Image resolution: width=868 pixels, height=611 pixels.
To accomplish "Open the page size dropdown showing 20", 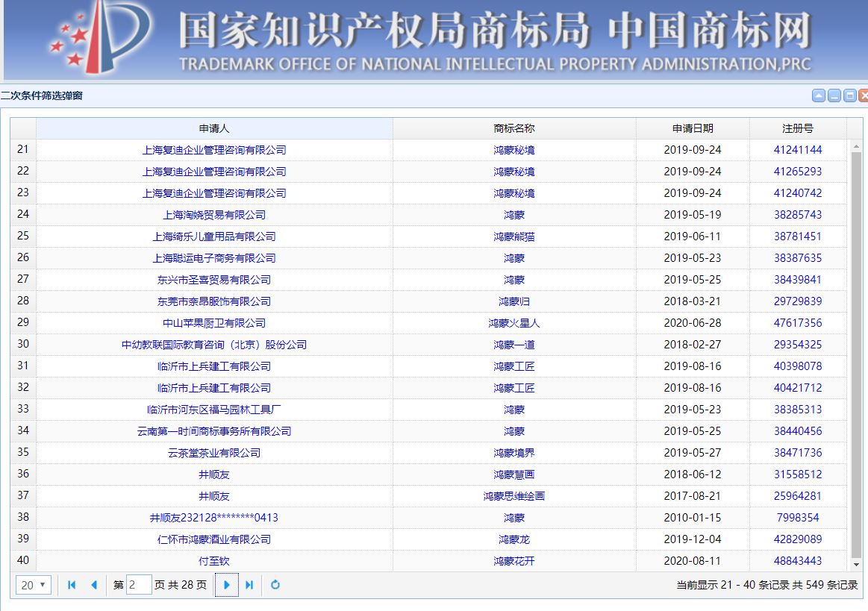I will 32,585.
